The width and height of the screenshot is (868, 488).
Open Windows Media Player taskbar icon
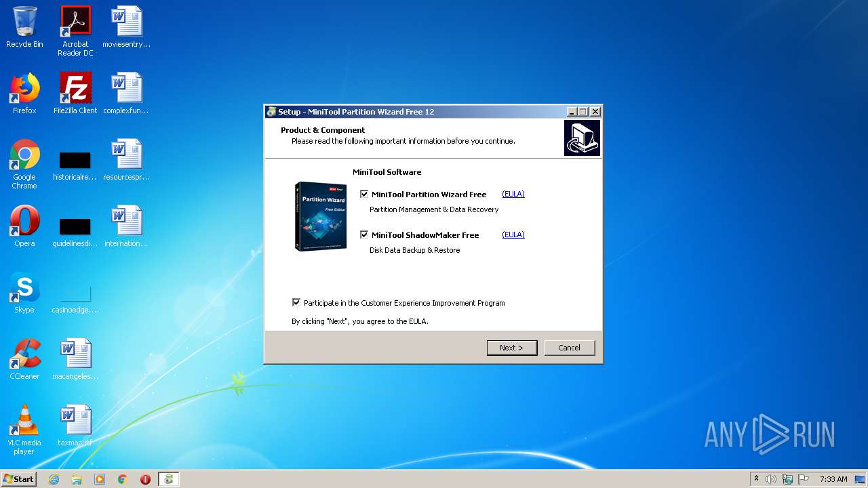pyautogui.click(x=100, y=479)
